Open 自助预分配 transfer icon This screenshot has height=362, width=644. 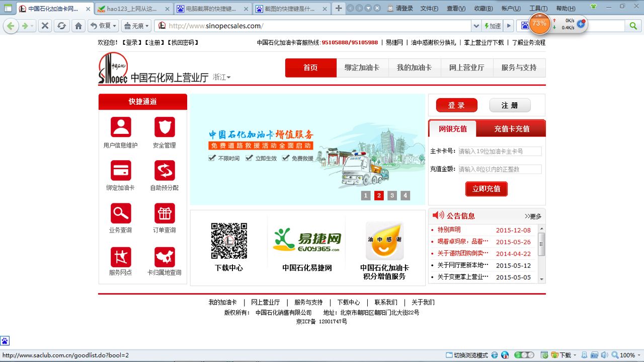165,170
